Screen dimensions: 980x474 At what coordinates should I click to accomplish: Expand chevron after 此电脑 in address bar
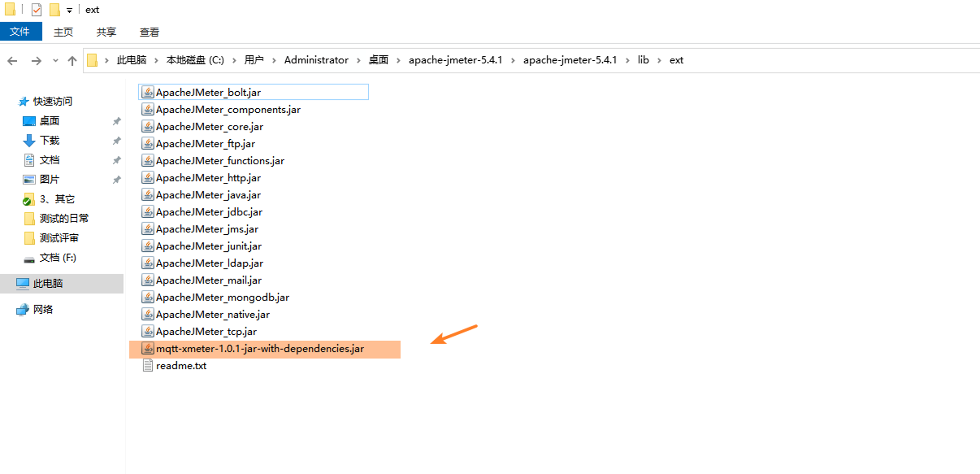pos(156,60)
